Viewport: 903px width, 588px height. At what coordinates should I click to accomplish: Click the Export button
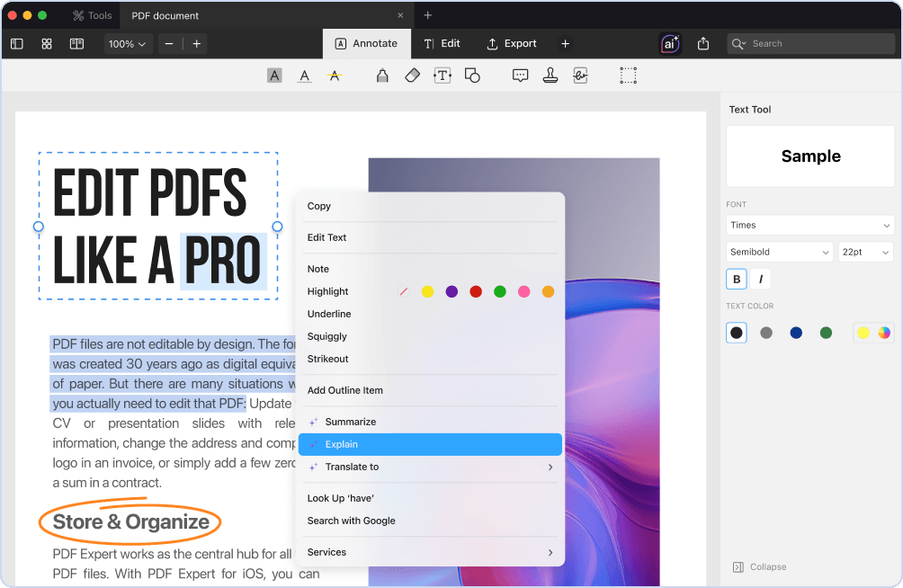coord(511,42)
